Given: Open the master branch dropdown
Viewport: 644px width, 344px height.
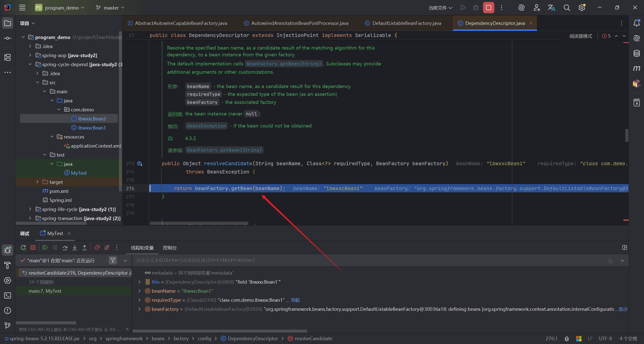Looking at the screenshot, I should click(x=110, y=8).
